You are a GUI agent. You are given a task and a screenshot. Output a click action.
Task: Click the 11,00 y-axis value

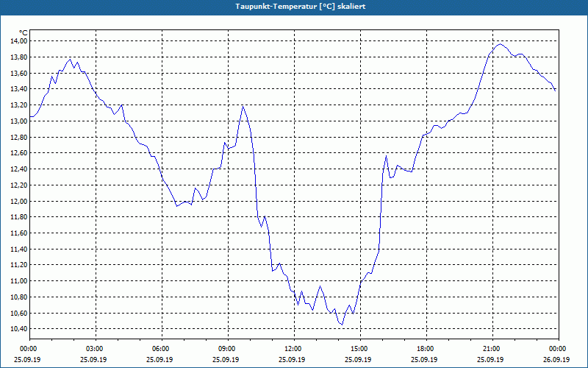(x=20, y=281)
